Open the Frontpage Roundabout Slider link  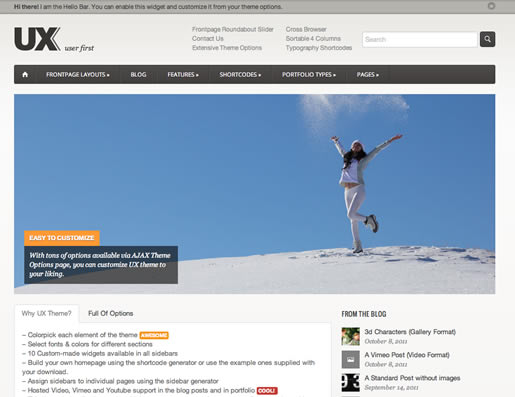233,29
